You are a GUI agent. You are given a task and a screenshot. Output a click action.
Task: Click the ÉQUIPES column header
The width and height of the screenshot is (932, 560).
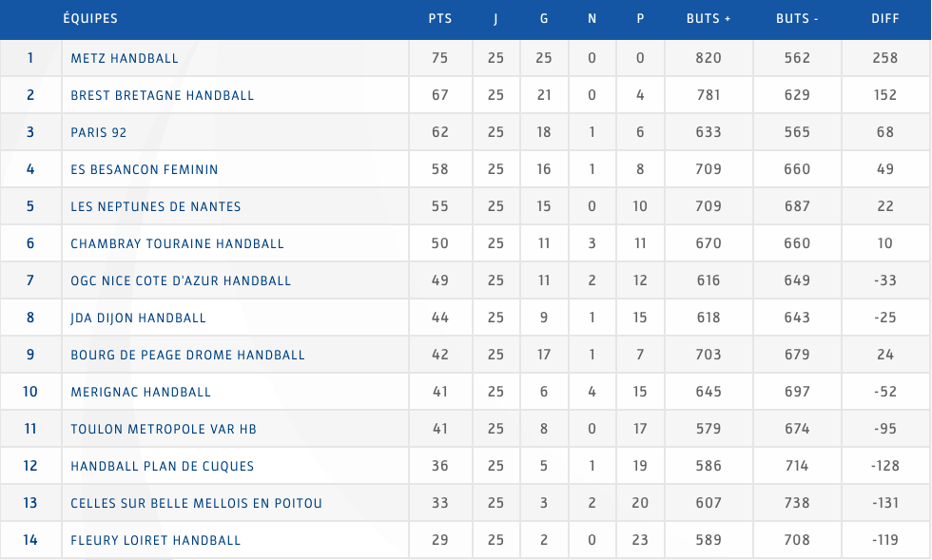(90, 19)
